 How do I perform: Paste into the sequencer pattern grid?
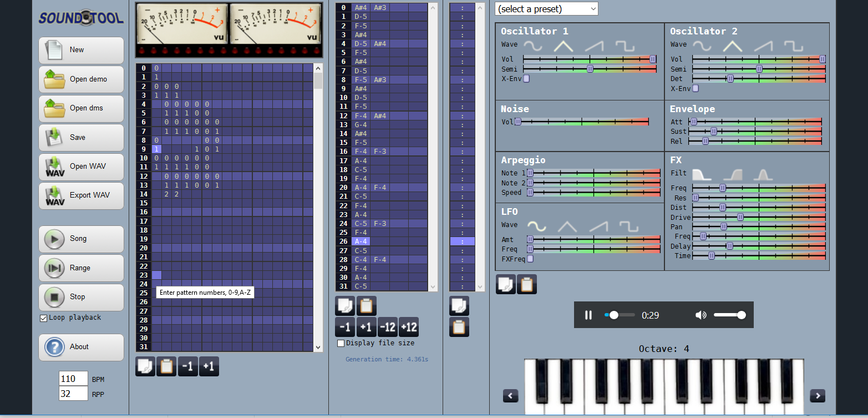click(166, 366)
